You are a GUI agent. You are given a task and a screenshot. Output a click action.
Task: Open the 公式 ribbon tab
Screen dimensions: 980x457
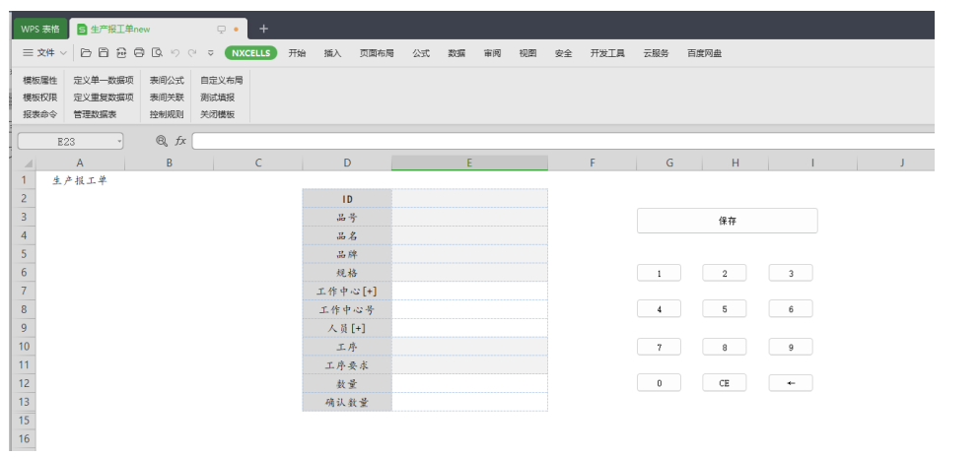[x=421, y=53]
